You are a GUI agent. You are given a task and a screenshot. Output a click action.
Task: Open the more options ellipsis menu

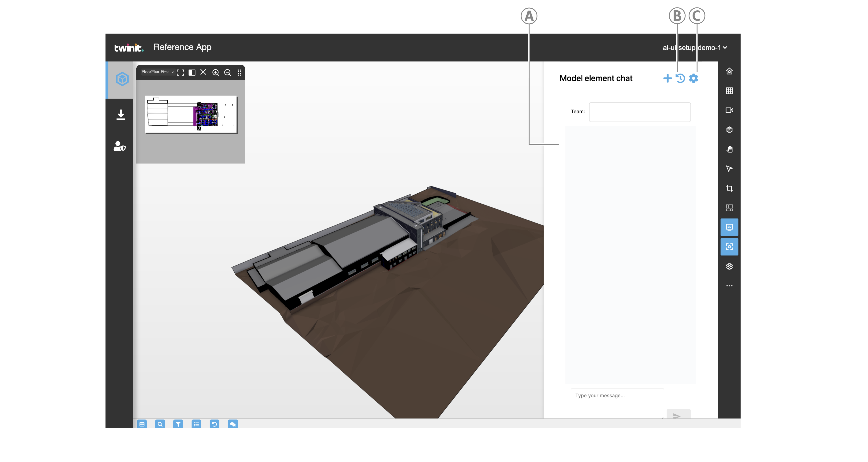(729, 286)
